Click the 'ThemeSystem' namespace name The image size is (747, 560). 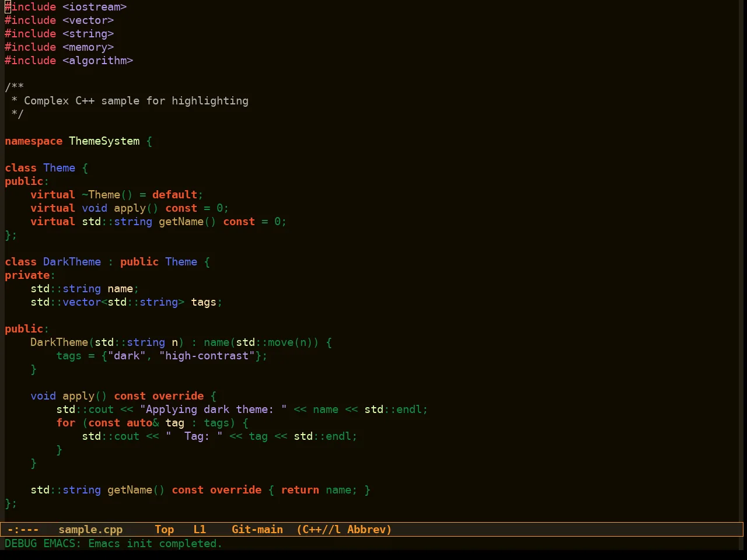[104, 141]
